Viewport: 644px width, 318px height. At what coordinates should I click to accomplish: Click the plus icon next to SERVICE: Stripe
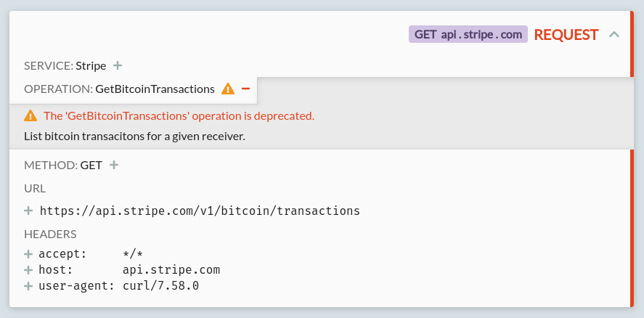point(118,66)
